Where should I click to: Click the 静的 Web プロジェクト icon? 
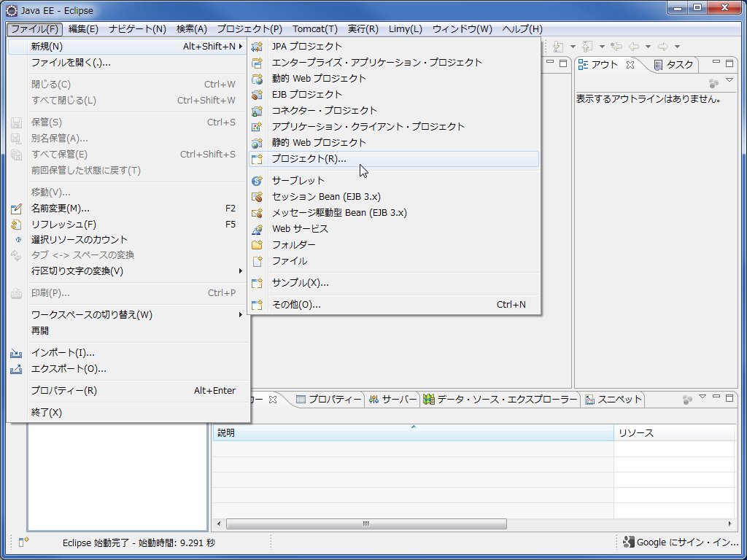[257, 142]
